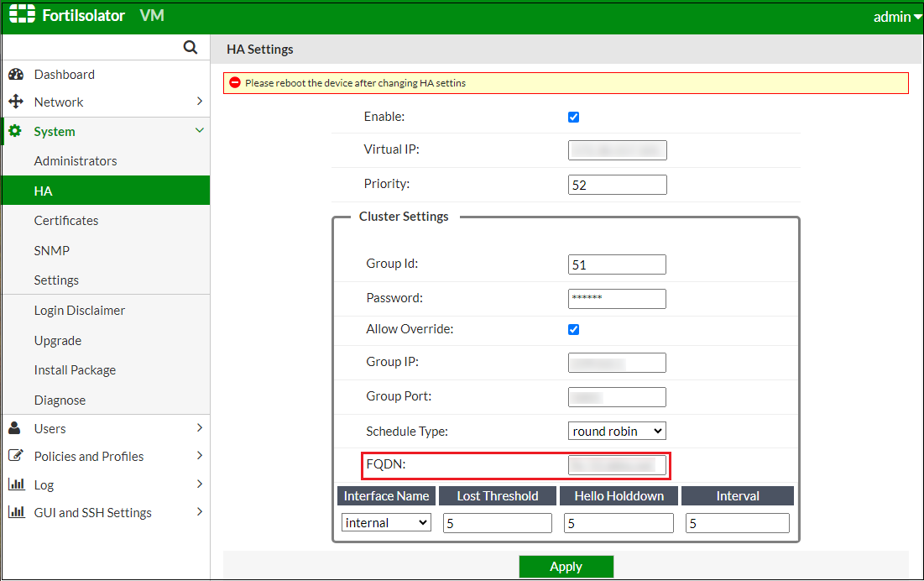Click the System gear icon
Image resolution: width=924 pixels, height=581 pixels.
(x=15, y=132)
